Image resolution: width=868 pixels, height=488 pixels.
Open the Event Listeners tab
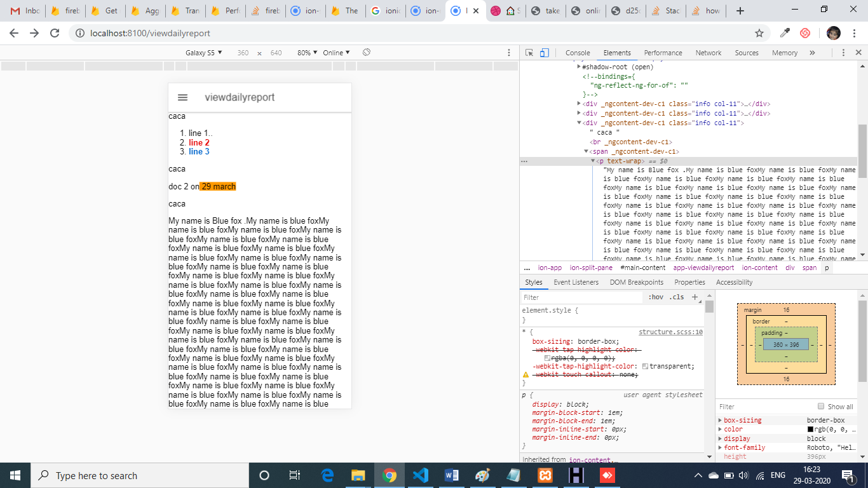click(x=576, y=282)
